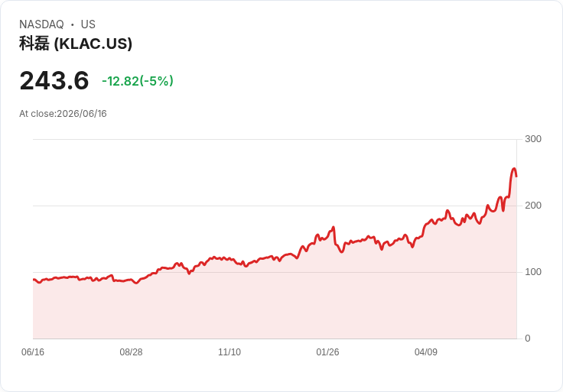Click the 300 price axis label
563x392 pixels.
533,139
